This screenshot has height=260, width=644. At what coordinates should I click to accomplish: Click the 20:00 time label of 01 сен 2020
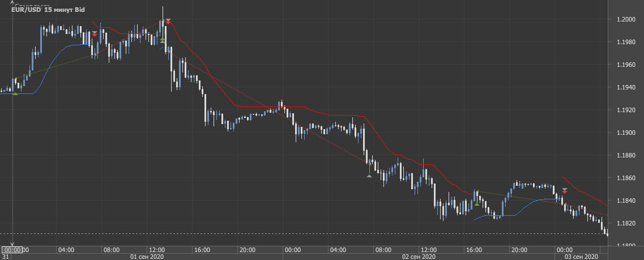[248, 249]
